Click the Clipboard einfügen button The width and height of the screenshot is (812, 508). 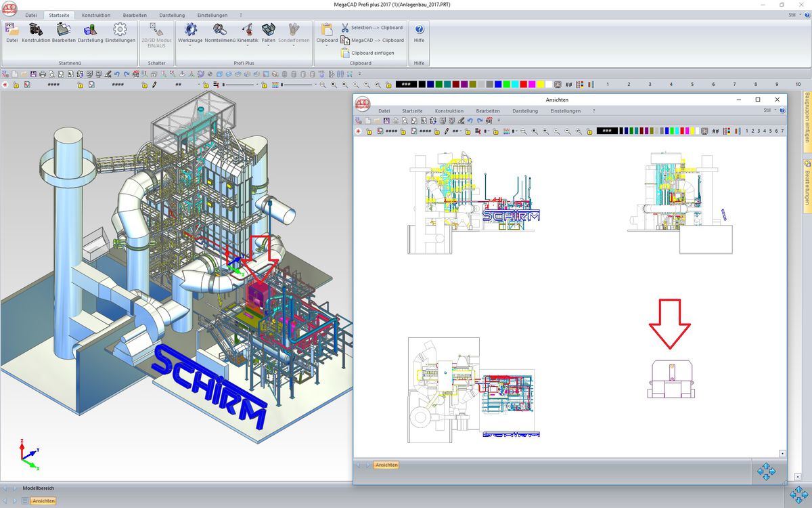[372, 53]
